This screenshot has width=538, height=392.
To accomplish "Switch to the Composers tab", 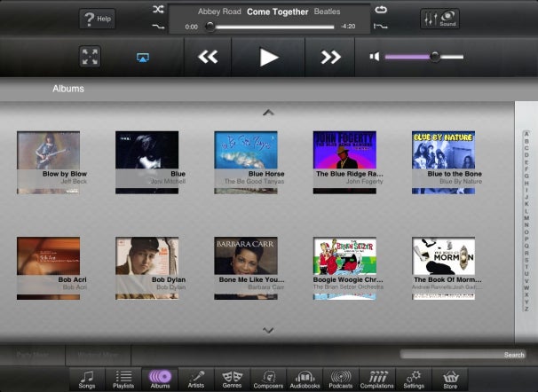I will coord(268,380).
